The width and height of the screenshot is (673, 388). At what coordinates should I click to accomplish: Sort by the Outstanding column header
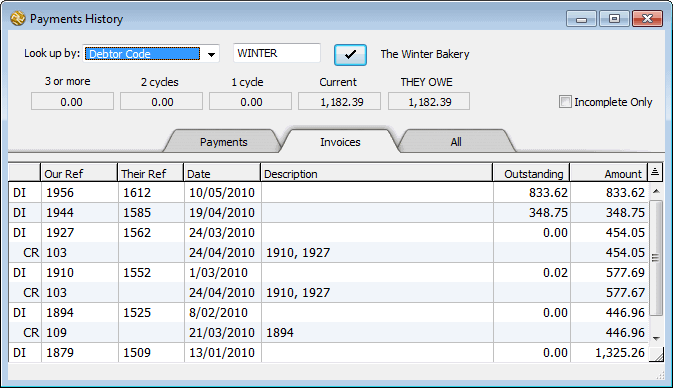tap(531, 173)
